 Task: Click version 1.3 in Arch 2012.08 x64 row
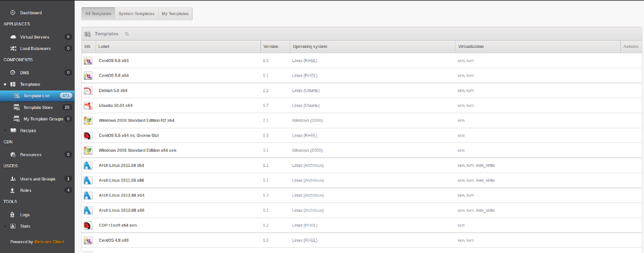pyautogui.click(x=266, y=195)
